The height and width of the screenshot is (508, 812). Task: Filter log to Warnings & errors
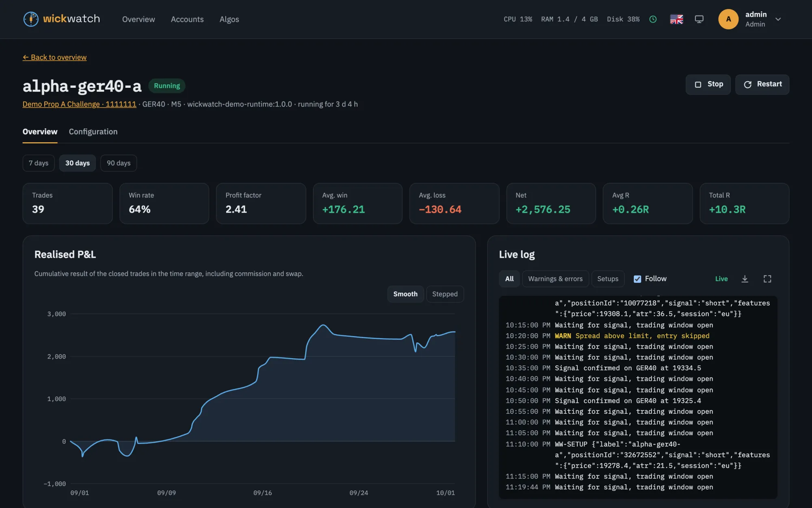555,279
